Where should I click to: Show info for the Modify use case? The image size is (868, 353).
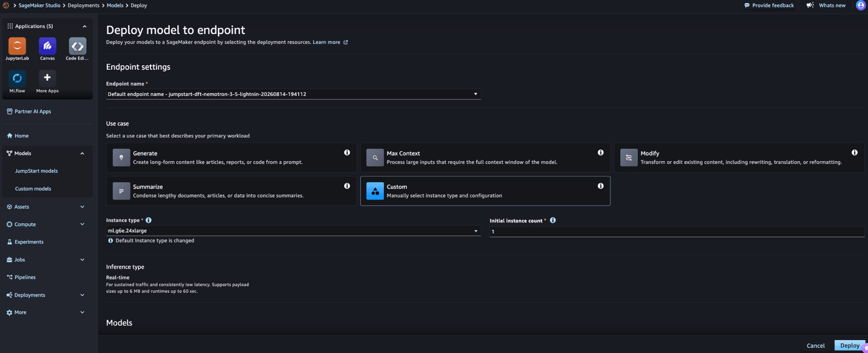[x=855, y=153]
